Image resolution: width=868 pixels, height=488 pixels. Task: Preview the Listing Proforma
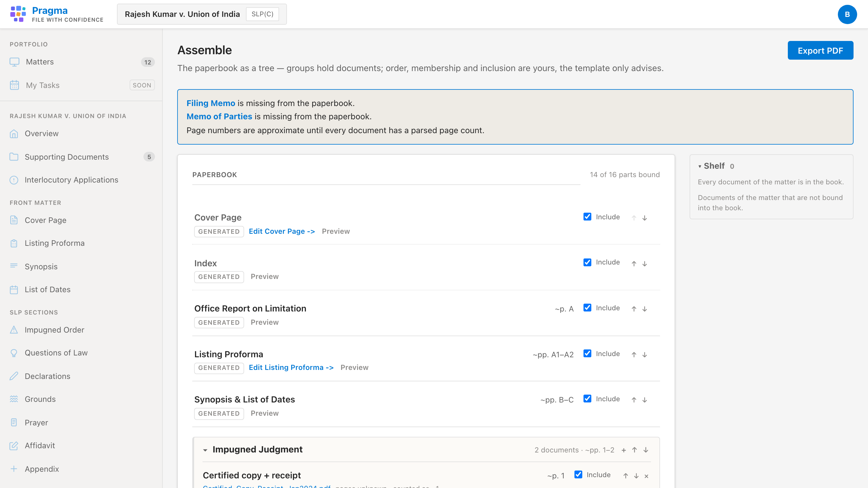[x=354, y=368]
